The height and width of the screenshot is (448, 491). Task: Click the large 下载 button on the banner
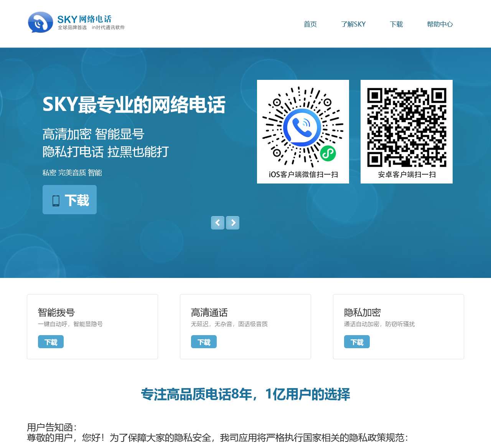point(69,200)
